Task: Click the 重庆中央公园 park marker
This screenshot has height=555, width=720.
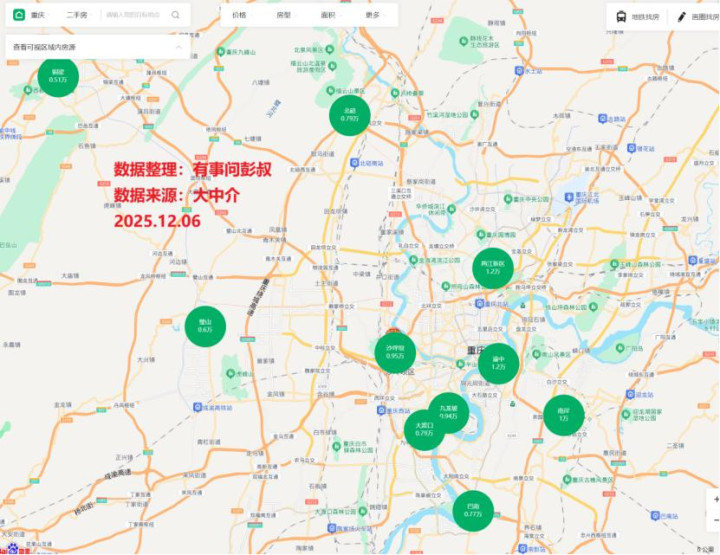Action: pyautogui.click(x=507, y=199)
